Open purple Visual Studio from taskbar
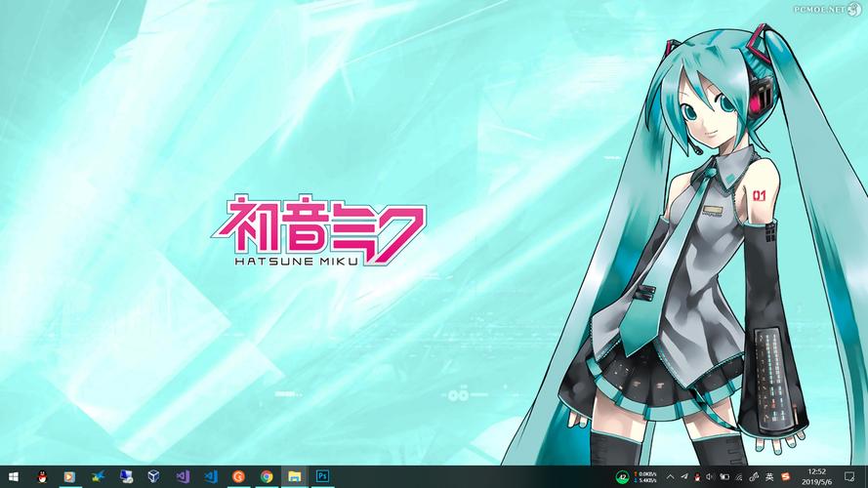Image resolution: width=868 pixels, height=488 pixels. pos(183,476)
